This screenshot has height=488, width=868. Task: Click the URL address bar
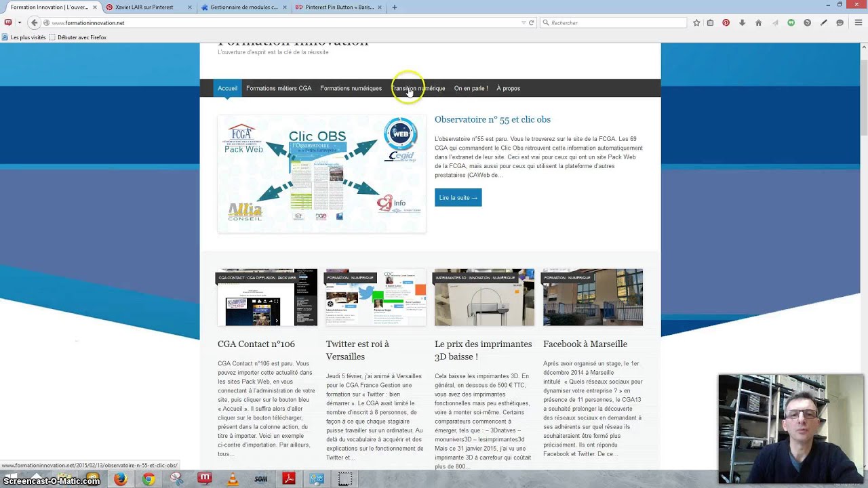pyautogui.click(x=285, y=23)
